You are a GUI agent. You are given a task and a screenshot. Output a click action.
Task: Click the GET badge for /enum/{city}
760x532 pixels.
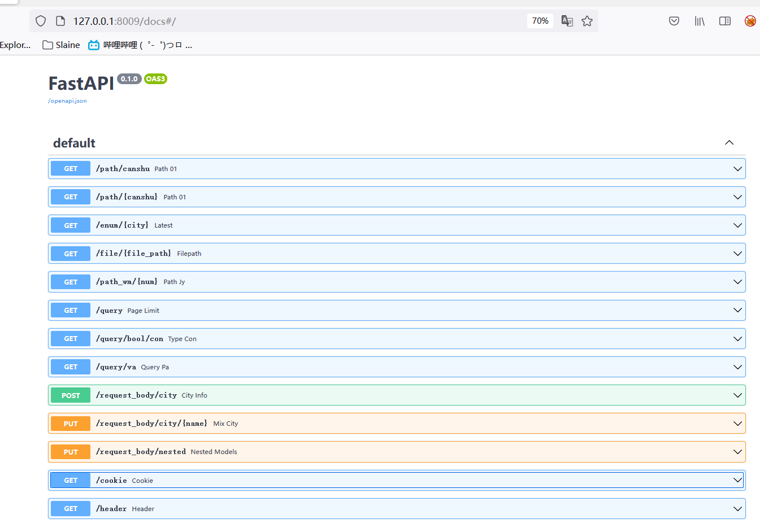coord(71,225)
